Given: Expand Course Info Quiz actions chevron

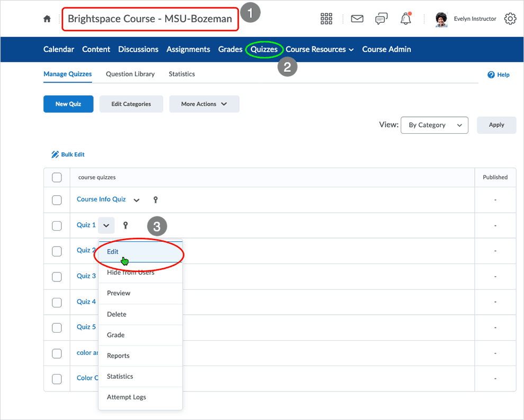Looking at the screenshot, I should click(x=137, y=200).
